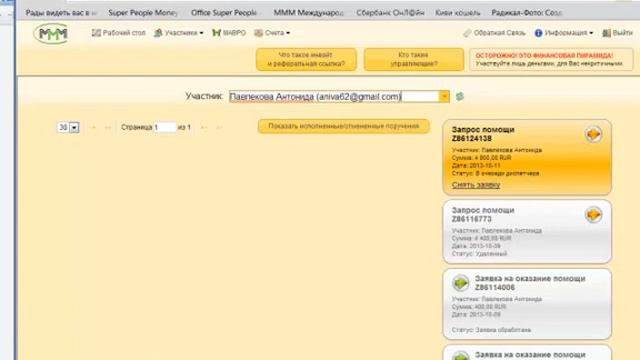Click green refresh icon beside Участник

tap(460, 96)
